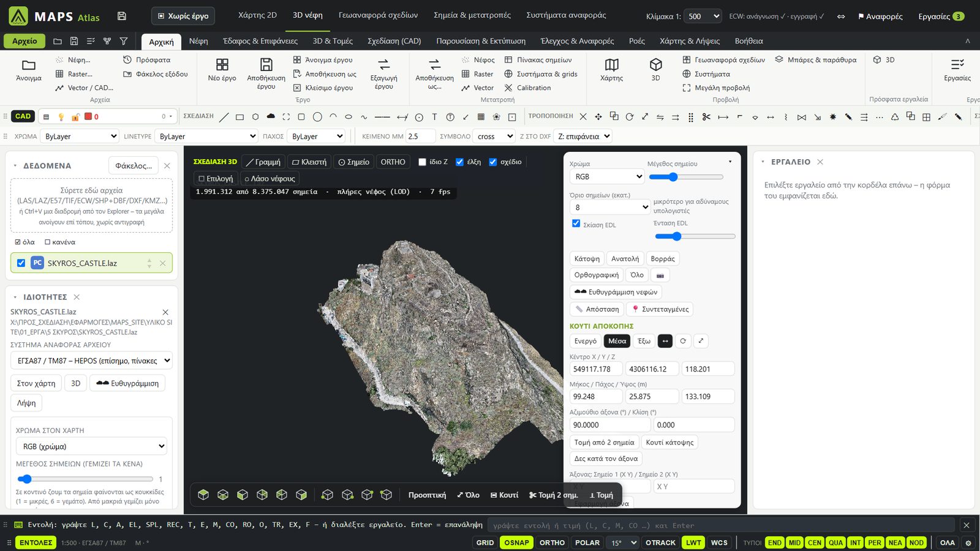Open the Κλίμακα scale 500 dropdown
The width and height of the screenshot is (980, 551).
coord(703,17)
